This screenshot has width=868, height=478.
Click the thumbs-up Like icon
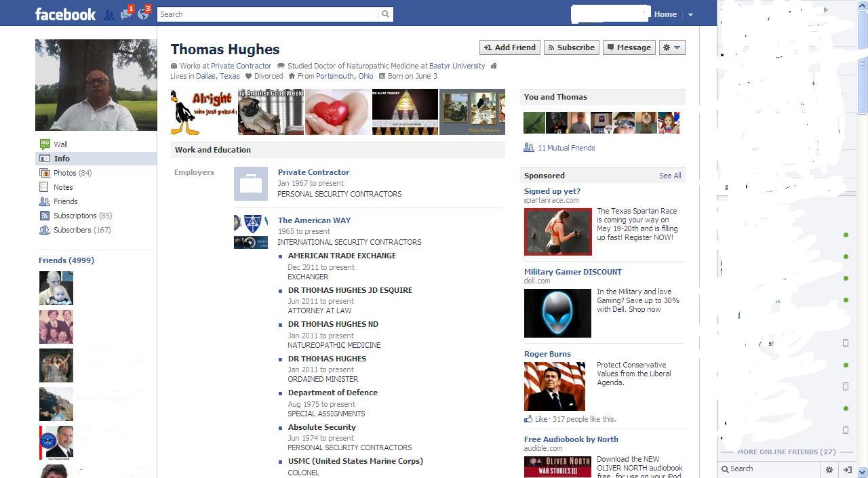coord(528,419)
